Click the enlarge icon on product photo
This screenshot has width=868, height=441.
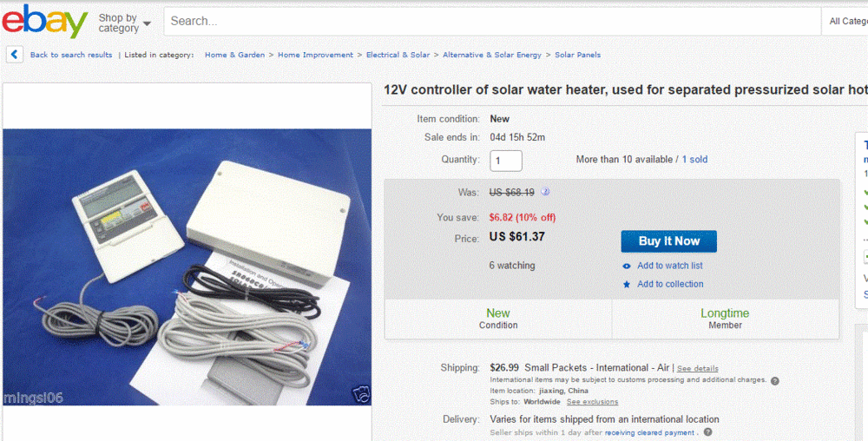coord(361,395)
